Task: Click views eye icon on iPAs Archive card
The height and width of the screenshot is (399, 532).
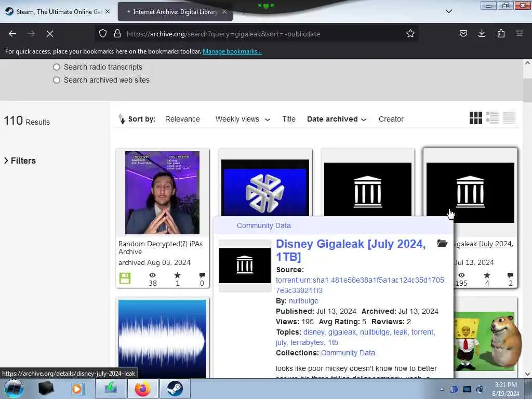Action: 153,275
